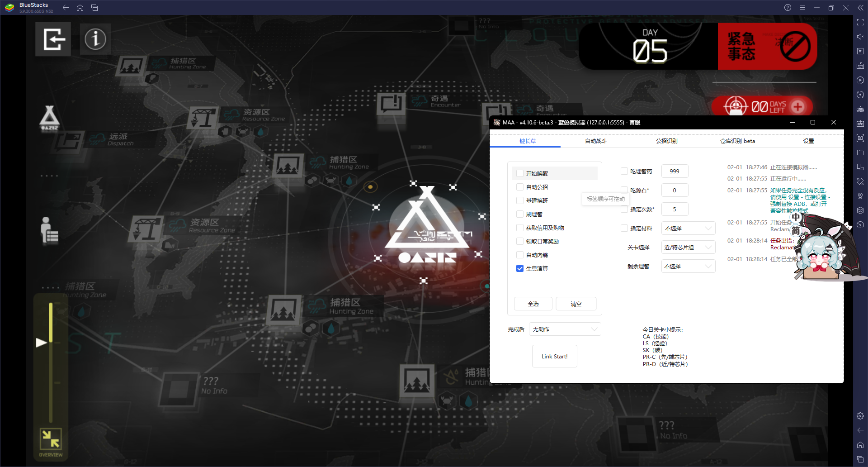The height and width of the screenshot is (467, 868).
Task: Open the 关卡选择 dropdown
Action: coord(688,247)
